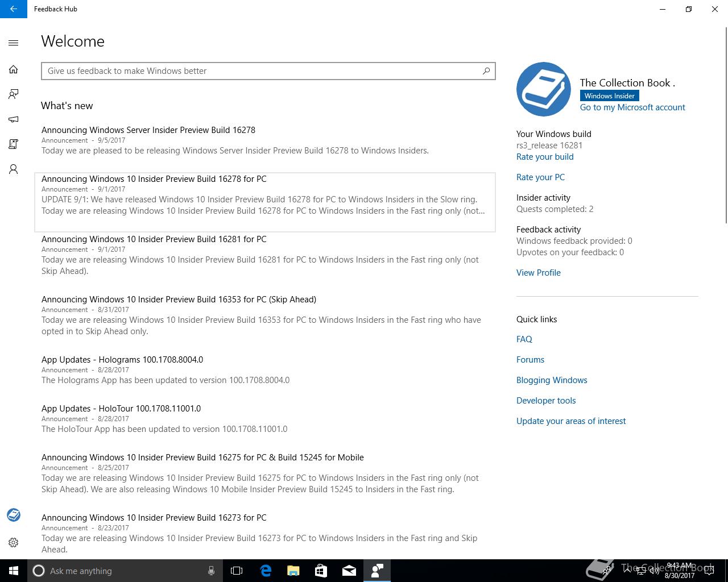Open Task View from the taskbar
The height and width of the screenshot is (582, 728).
(x=237, y=571)
